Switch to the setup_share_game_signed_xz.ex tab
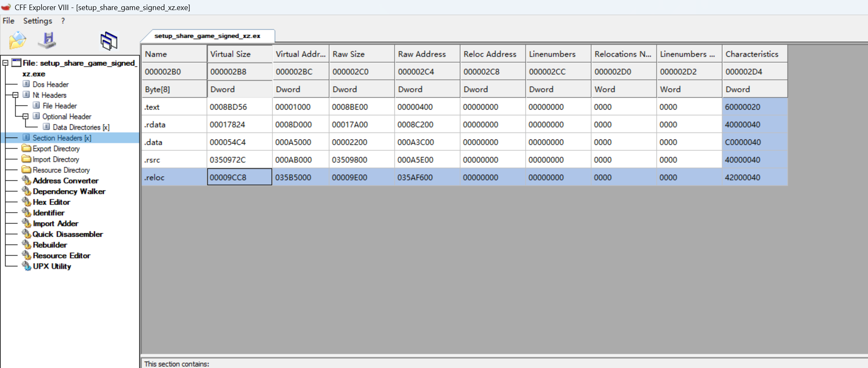 click(207, 36)
